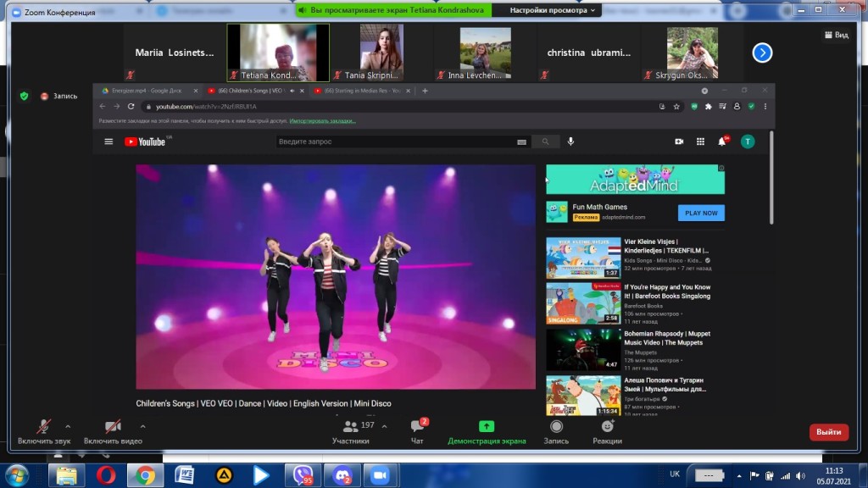Screen dimensions: 868x488
Task: Click the AdaptedMind ad banner
Action: [x=635, y=180]
